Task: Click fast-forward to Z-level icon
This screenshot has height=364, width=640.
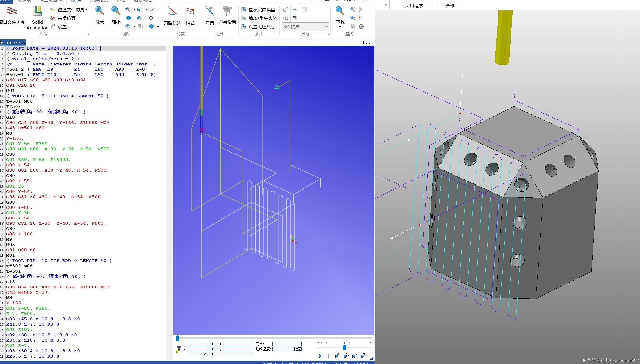Action: click(355, 356)
